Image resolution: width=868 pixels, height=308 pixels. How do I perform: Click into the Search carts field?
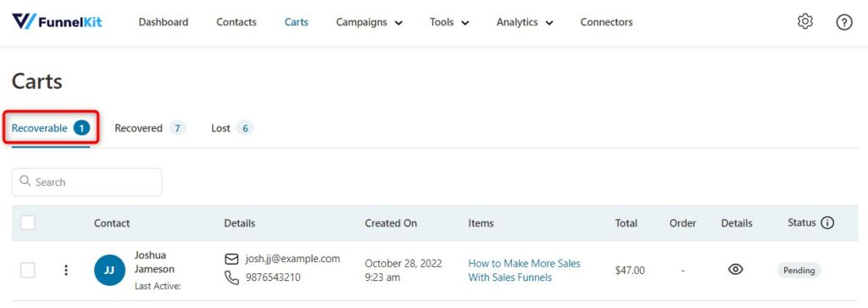[87, 182]
